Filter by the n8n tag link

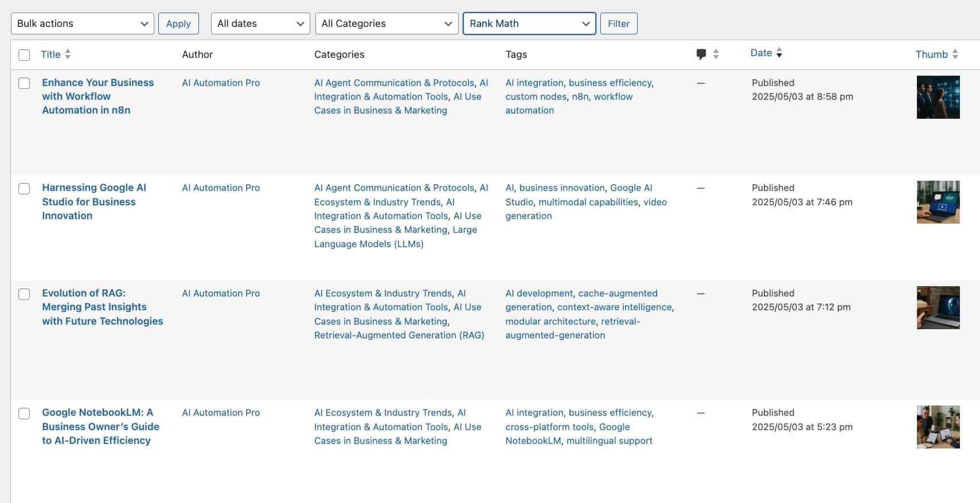(x=580, y=96)
